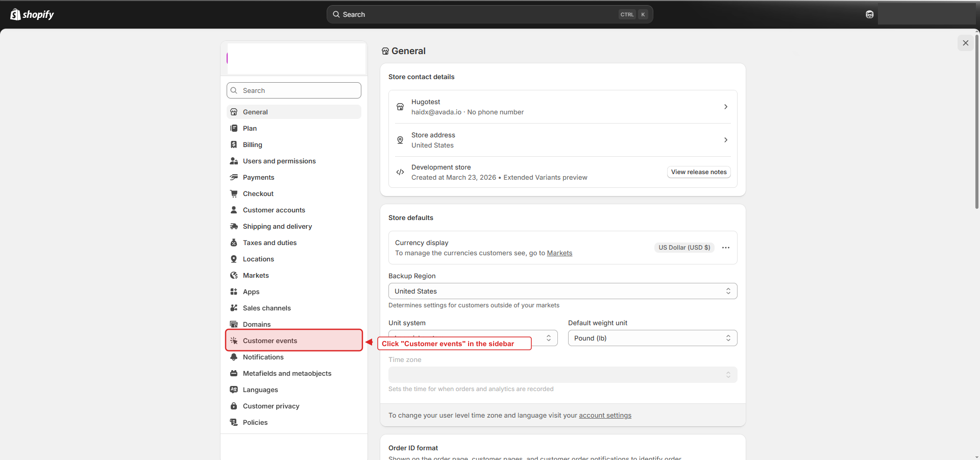Expand Store address row chevron

coord(726,140)
